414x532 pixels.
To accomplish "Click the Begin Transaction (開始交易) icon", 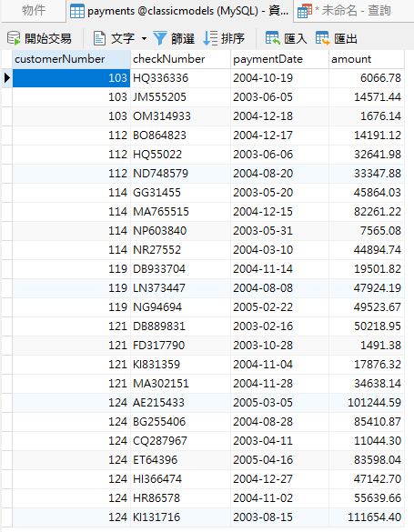I will (x=14, y=38).
